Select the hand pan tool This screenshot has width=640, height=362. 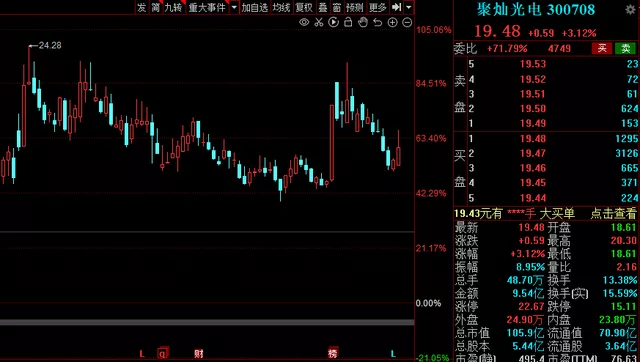click(363, 22)
